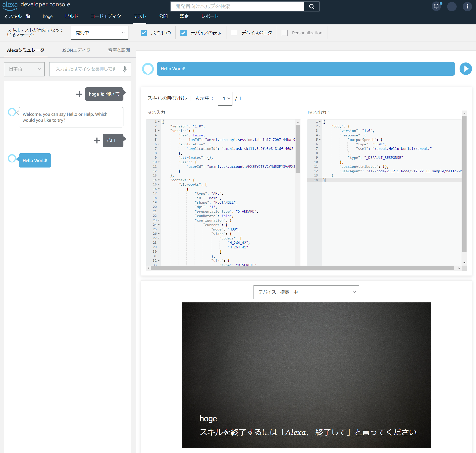Collapse JSON input line 15 Viewports block
This screenshot has height=453, width=476.
point(159,184)
